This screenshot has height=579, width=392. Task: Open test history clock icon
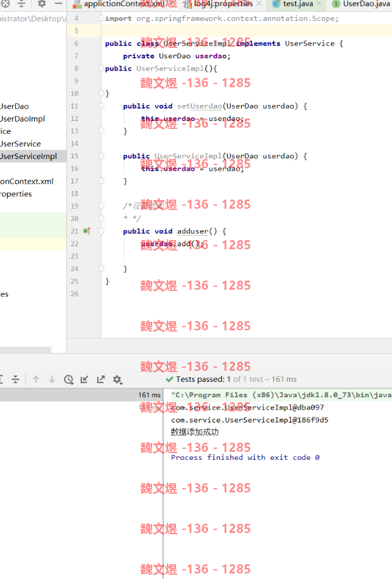pos(69,379)
